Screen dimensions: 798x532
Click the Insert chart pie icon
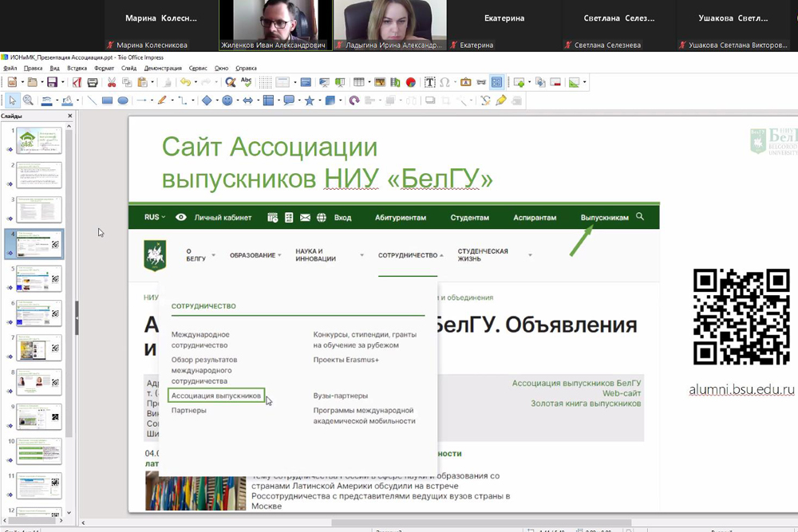pyautogui.click(x=410, y=82)
